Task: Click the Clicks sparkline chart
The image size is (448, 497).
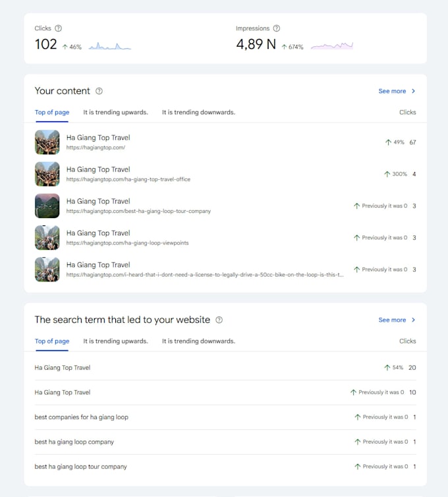Action: point(109,46)
